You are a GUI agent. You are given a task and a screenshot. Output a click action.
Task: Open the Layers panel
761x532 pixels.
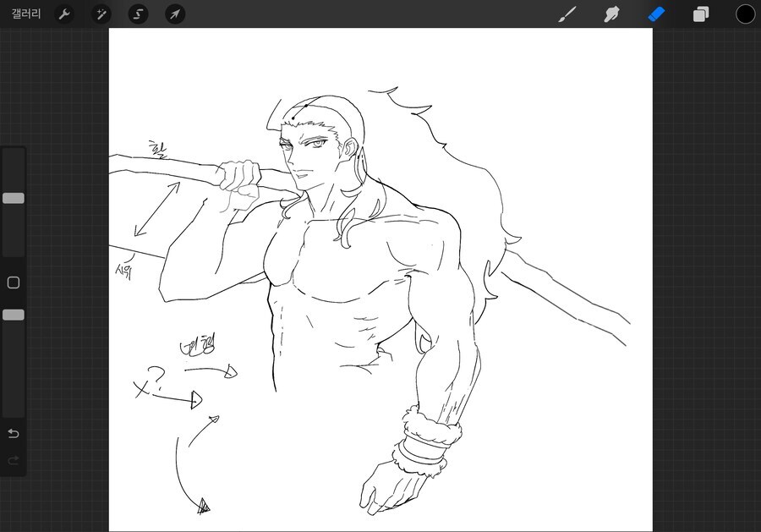pyautogui.click(x=701, y=14)
